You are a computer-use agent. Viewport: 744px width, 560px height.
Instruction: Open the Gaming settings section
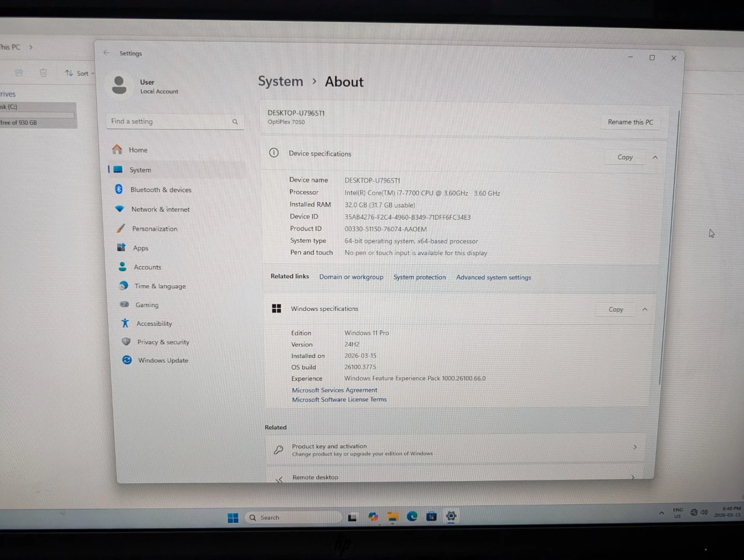pos(147,305)
